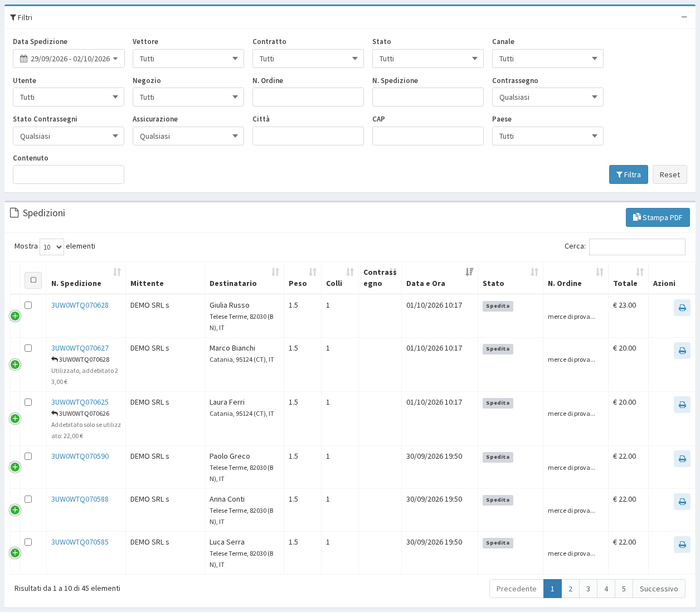The height and width of the screenshot is (612, 700).
Task: Expand row details for Marco Bianchi shipment
Action: pyautogui.click(x=15, y=365)
